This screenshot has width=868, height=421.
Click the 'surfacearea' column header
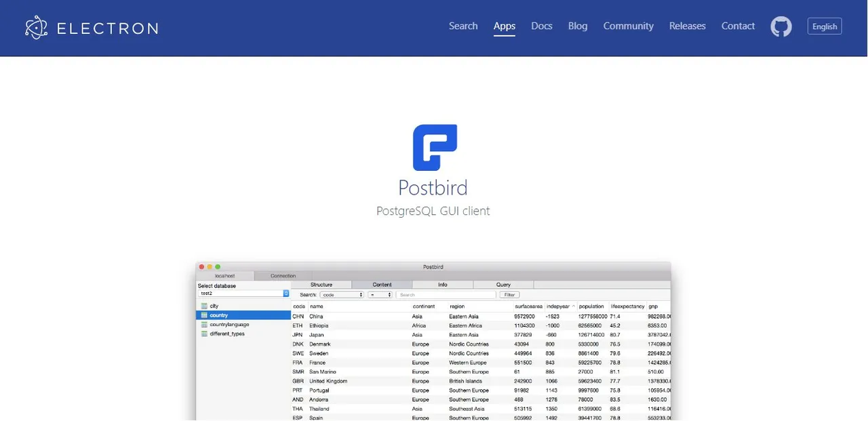pos(528,306)
